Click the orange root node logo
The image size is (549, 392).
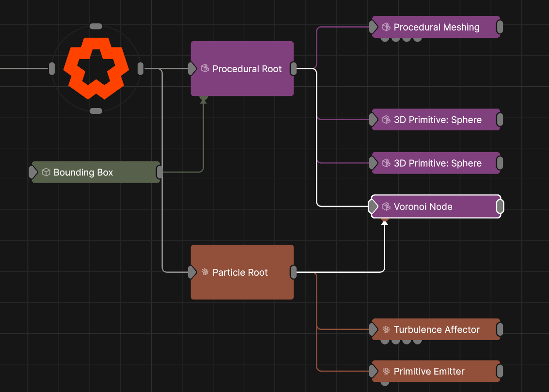(96, 68)
